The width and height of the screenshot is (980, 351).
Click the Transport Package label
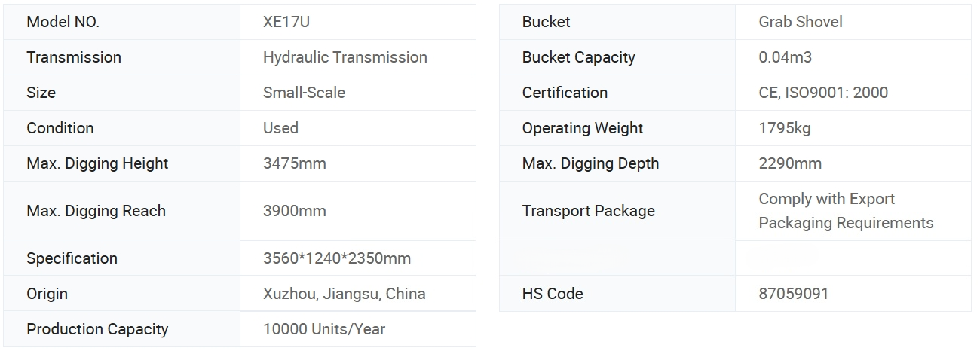[588, 211]
